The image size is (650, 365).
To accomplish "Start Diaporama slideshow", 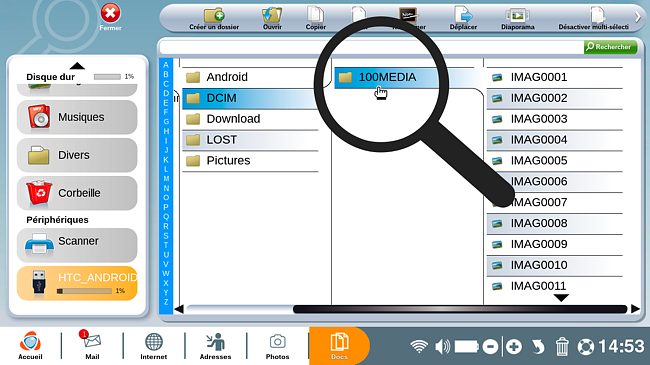I will click(x=517, y=19).
